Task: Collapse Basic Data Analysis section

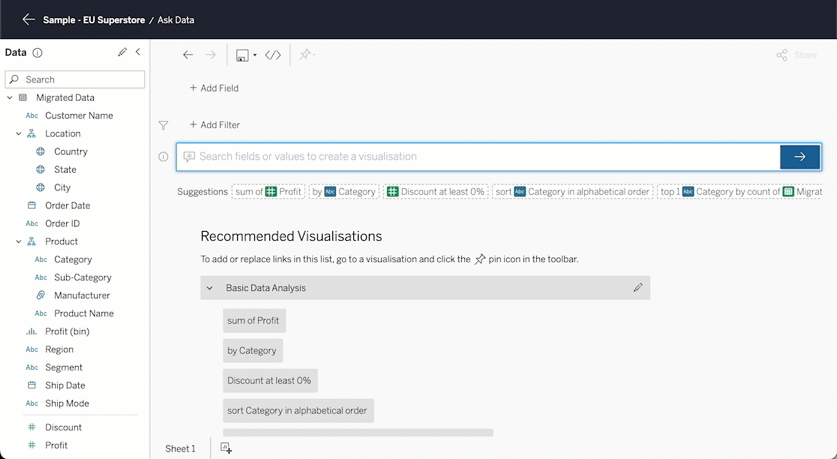Action: point(210,288)
